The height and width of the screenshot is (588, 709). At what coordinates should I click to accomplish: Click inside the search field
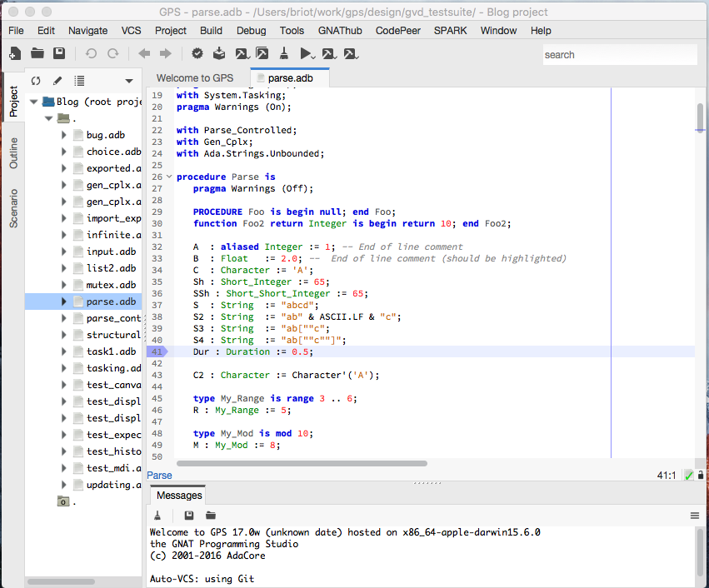click(620, 54)
